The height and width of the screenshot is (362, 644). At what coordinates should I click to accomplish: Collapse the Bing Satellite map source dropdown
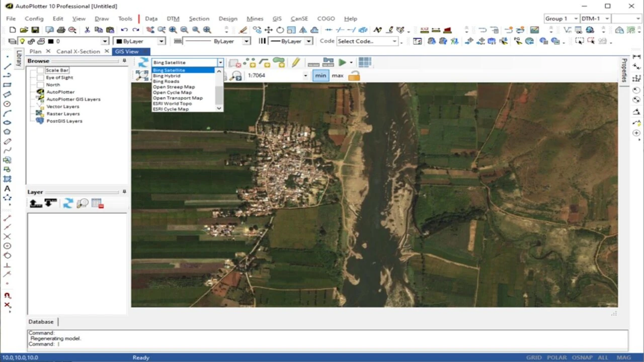click(220, 62)
